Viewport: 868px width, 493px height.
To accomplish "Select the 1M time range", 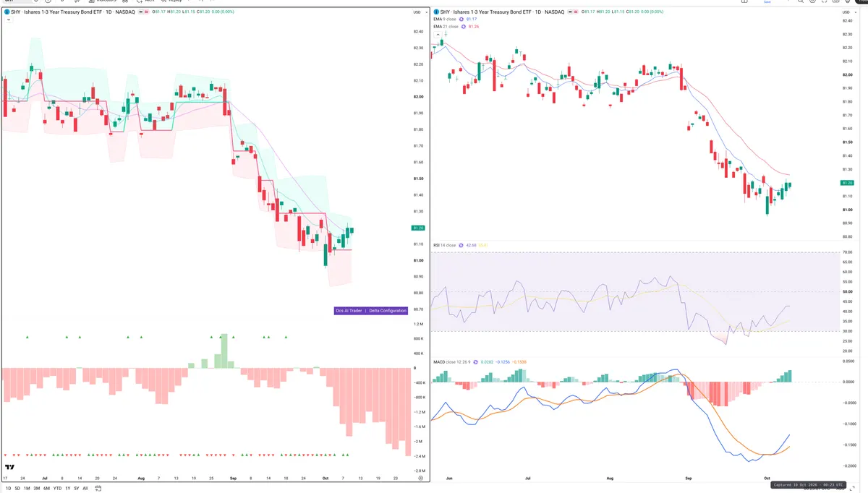I will 27,489.
